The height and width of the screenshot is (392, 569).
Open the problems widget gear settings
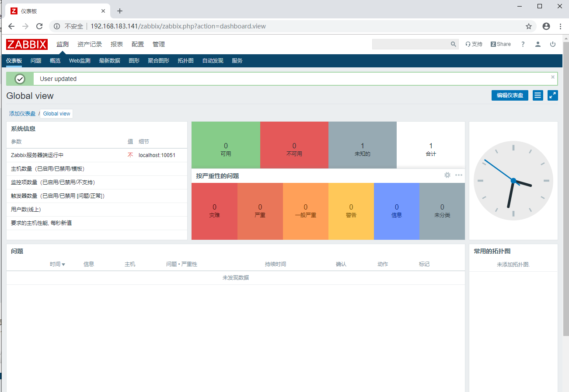[x=447, y=175]
